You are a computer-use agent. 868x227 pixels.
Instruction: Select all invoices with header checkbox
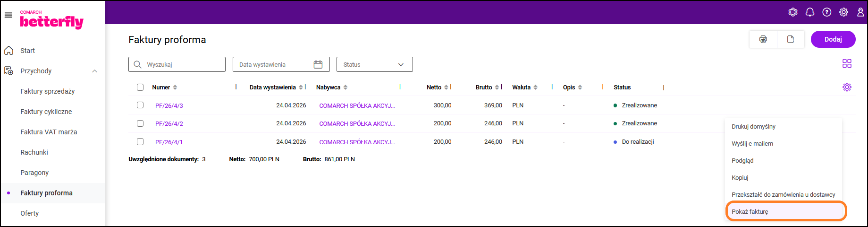coord(140,87)
